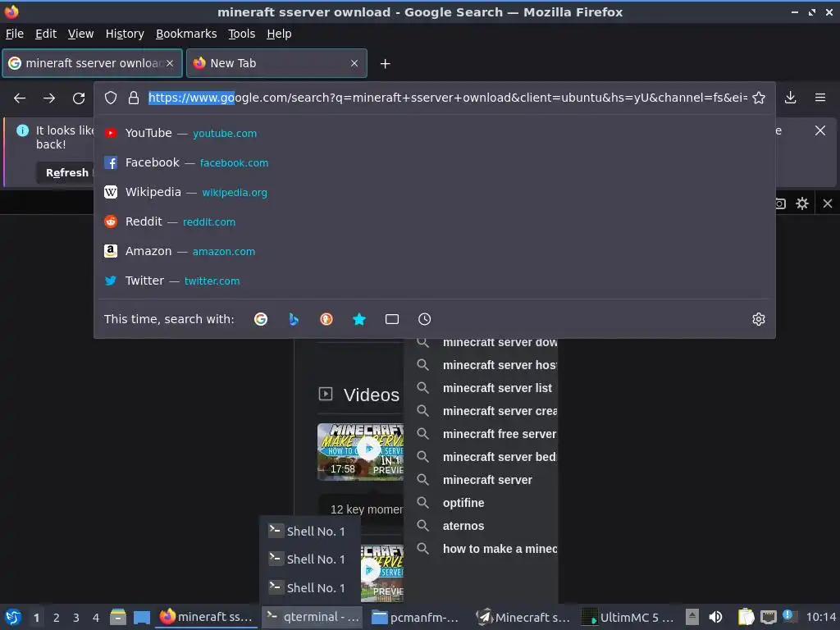The image size is (840, 630).
Task: Open the History menu
Action: coord(125,34)
